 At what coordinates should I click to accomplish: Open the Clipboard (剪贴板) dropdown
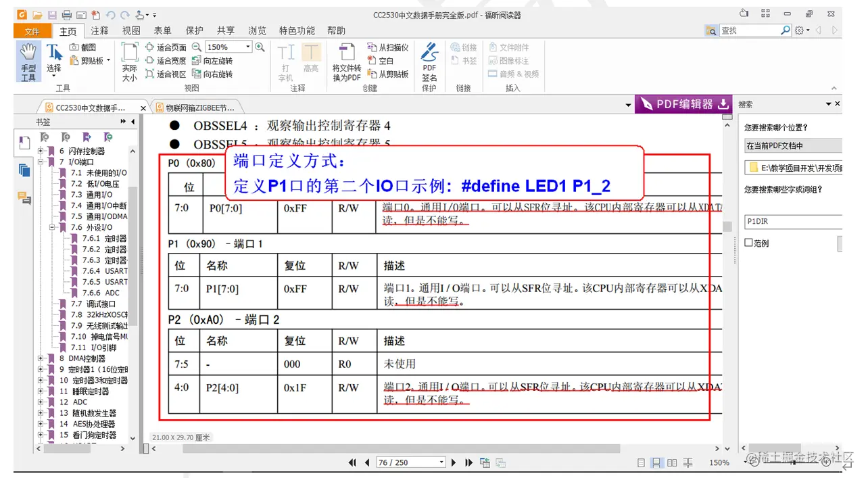108,61
